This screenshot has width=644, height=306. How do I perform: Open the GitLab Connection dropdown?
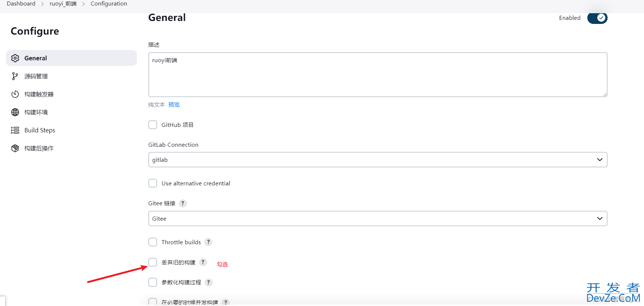(x=378, y=160)
